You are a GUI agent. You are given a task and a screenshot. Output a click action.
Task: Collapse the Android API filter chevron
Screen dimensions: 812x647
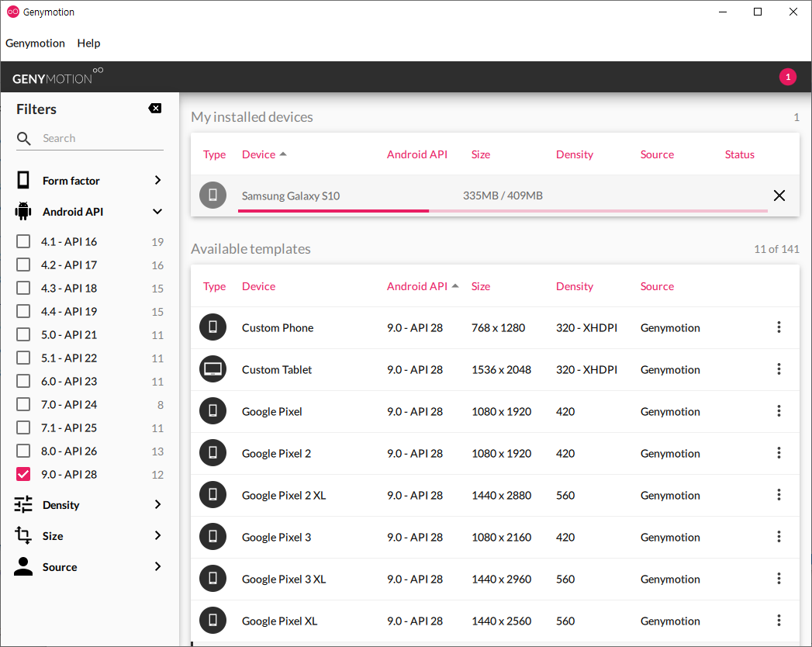[x=158, y=211]
